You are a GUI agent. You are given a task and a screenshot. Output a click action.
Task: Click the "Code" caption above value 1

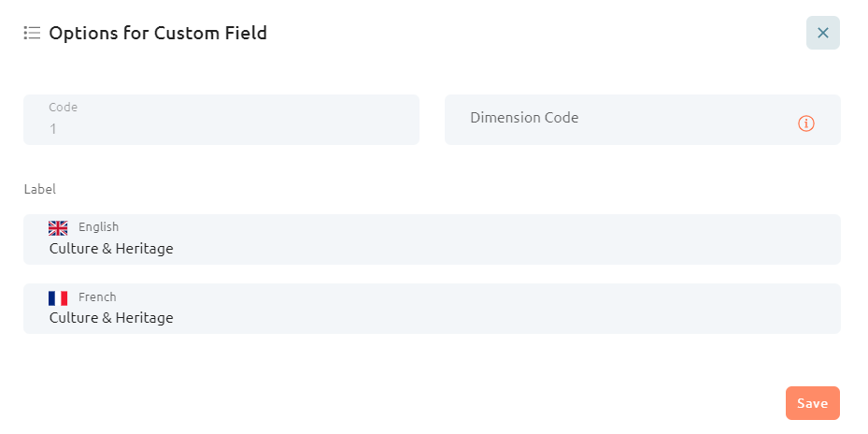tap(64, 108)
